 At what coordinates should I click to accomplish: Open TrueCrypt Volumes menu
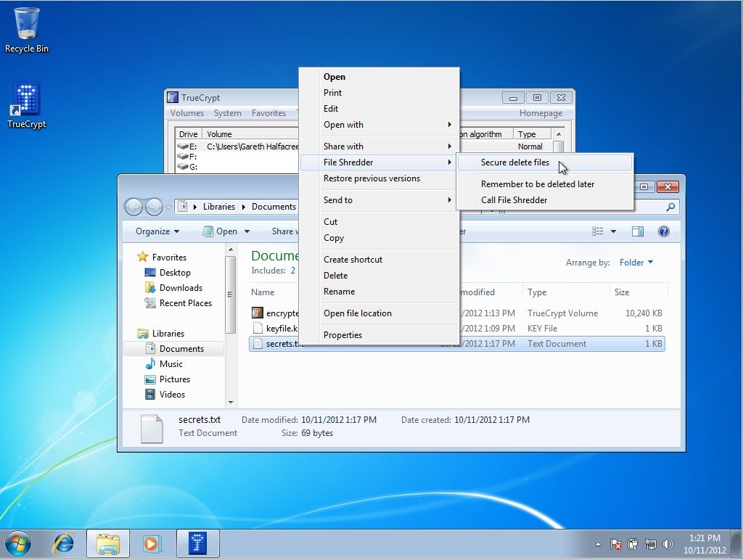186,113
